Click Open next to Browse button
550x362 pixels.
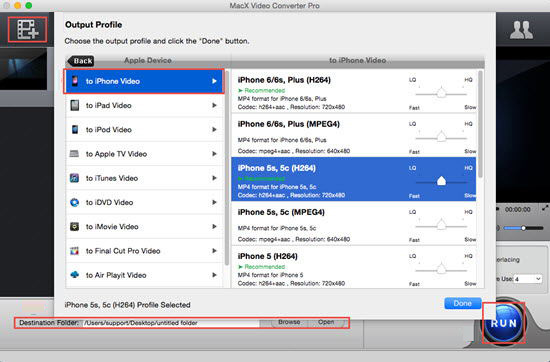click(326, 322)
